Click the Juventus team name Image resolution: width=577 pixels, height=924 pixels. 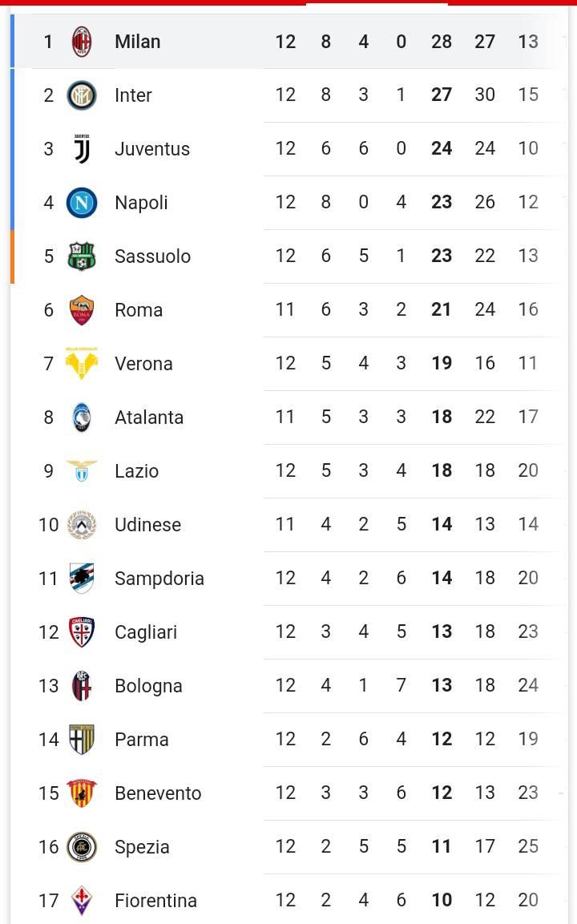152,148
